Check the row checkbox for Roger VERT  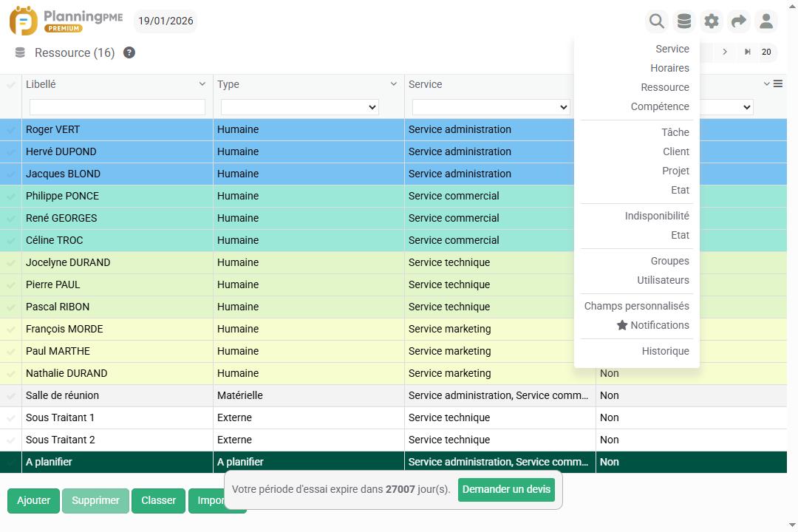10,129
